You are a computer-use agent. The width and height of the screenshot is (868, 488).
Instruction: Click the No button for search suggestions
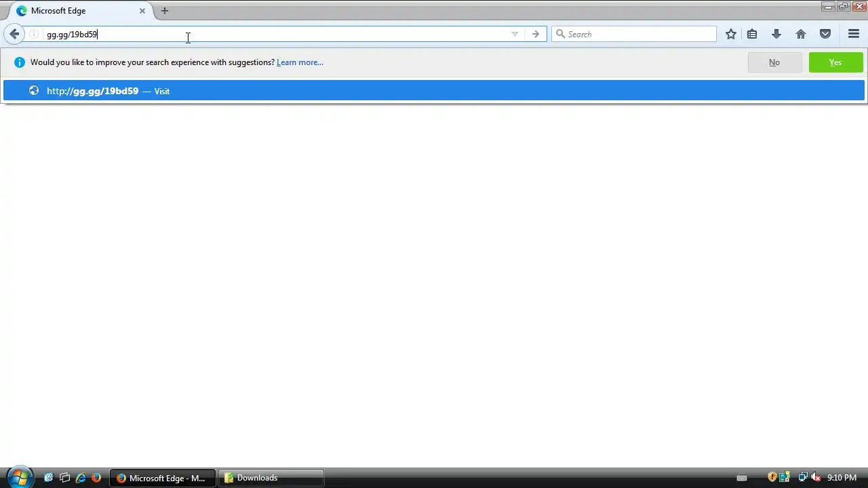(x=774, y=62)
